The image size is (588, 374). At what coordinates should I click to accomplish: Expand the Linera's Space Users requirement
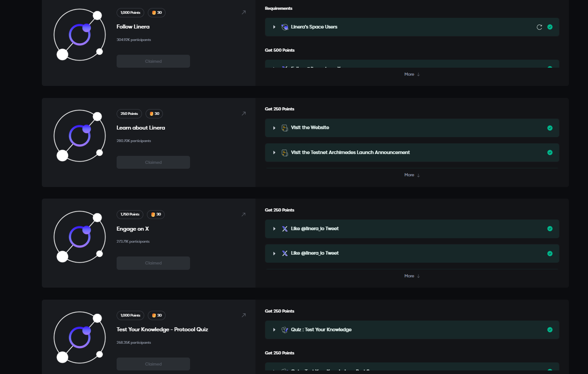click(x=274, y=27)
